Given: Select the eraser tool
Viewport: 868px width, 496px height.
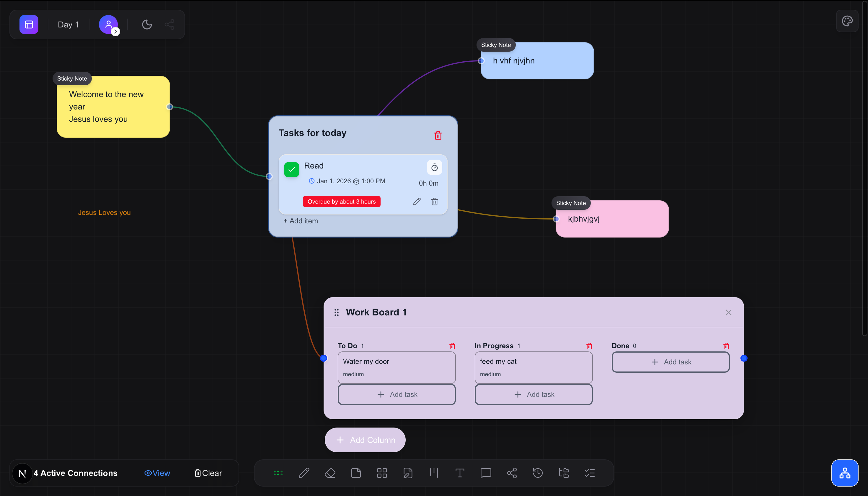Looking at the screenshot, I should [330, 473].
